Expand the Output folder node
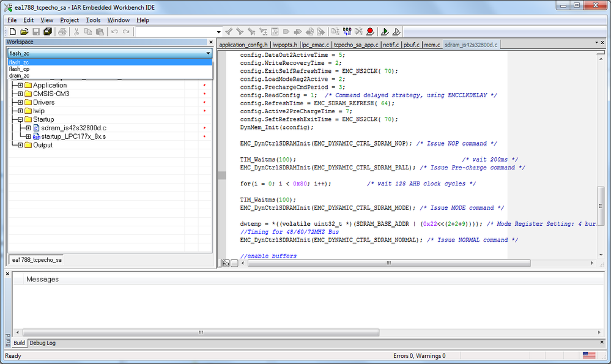Screen dimensions: 611x364 [x=20, y=146]
